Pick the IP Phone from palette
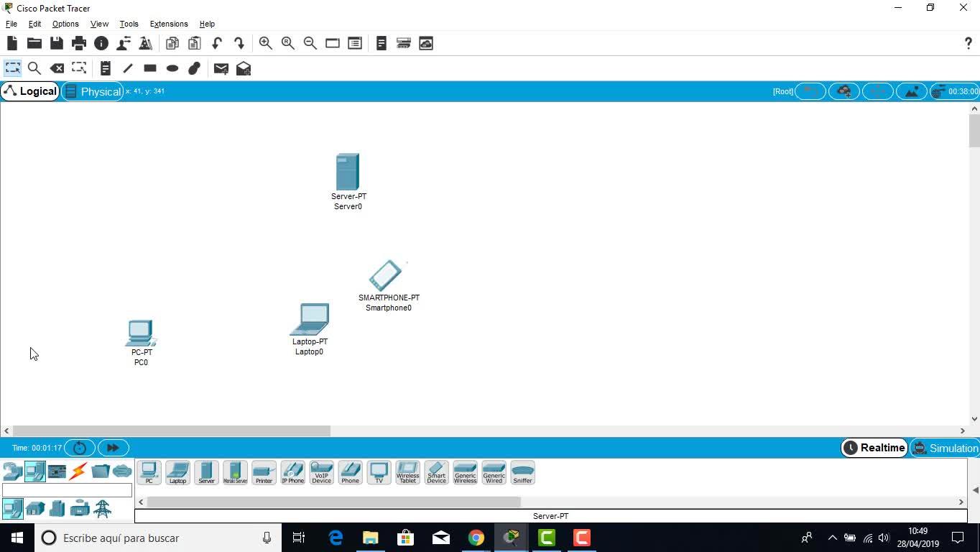This screenshot has height=552, width=980. click(x=292, y=472)
